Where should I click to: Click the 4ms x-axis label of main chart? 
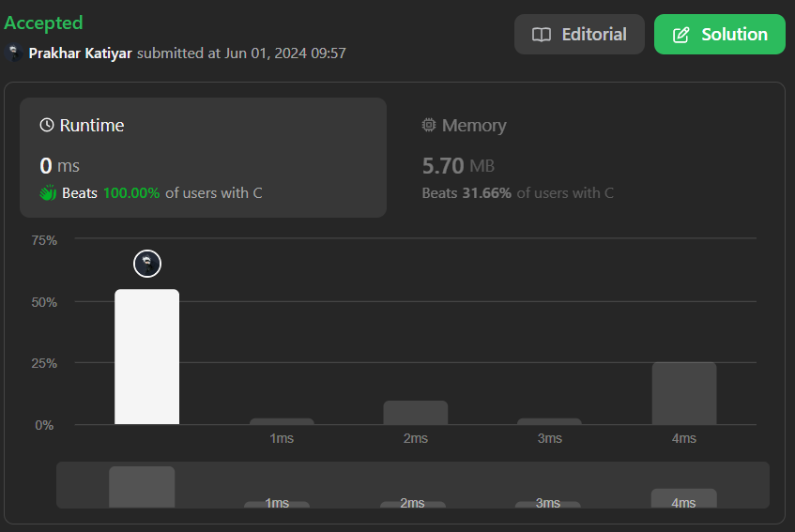click(684, 438)
